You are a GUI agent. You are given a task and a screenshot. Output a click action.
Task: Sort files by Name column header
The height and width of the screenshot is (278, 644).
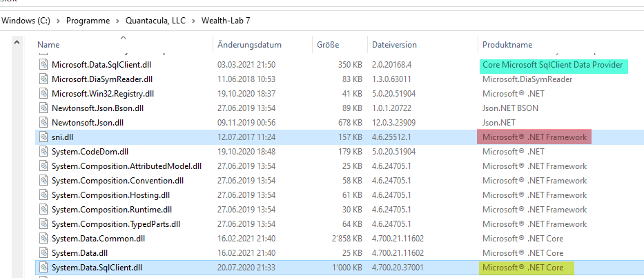pyautogui.click(x=48, y=45)
